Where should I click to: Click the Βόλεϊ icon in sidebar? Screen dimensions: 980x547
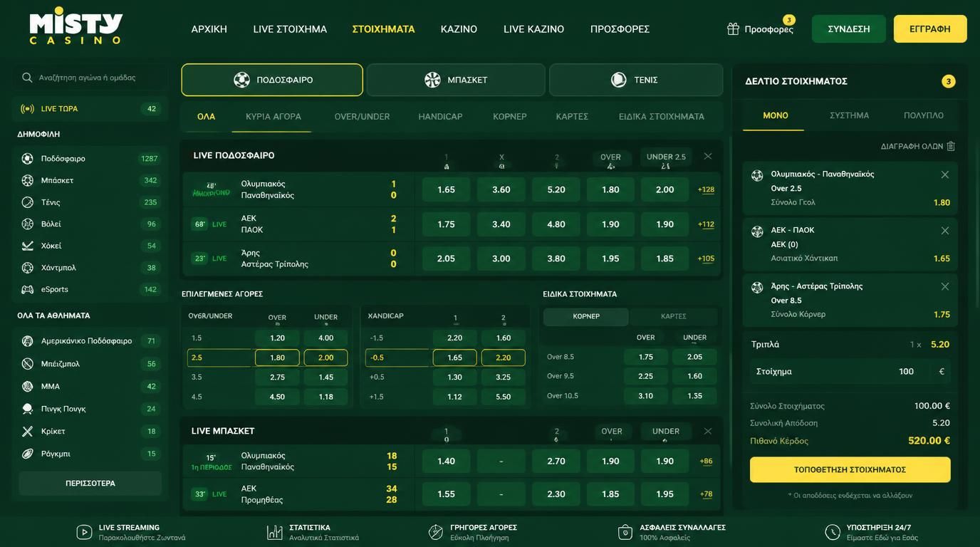click(x=27, y=224)
